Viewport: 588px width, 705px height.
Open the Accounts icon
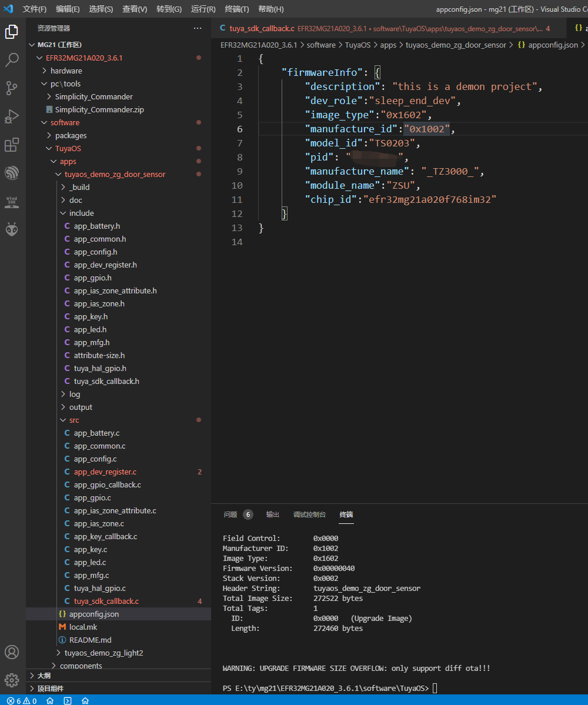[12, 652]
